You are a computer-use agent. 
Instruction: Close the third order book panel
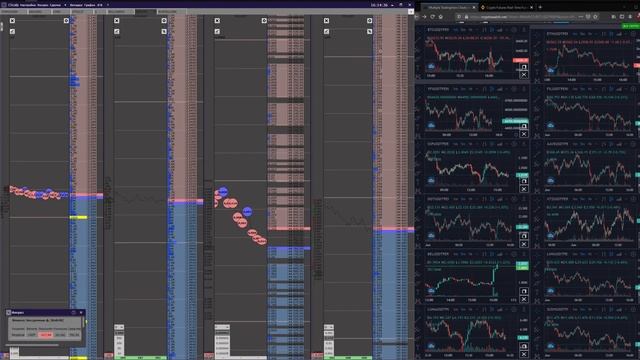(x=217, y=20)
